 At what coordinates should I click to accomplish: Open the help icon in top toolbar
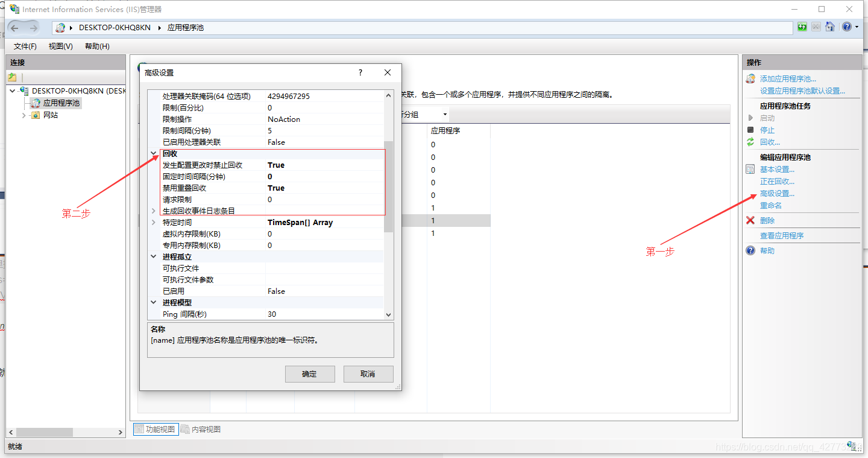(847, 27)
